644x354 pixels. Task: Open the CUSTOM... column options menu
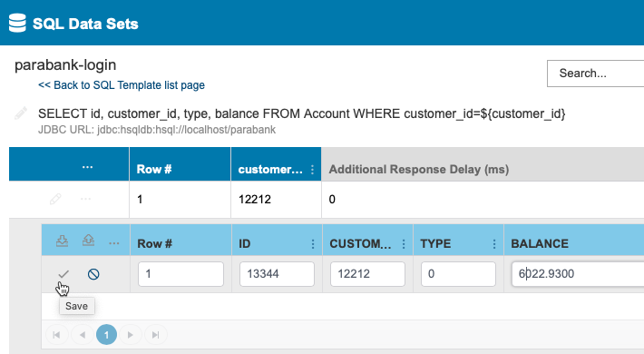(404, 244)
